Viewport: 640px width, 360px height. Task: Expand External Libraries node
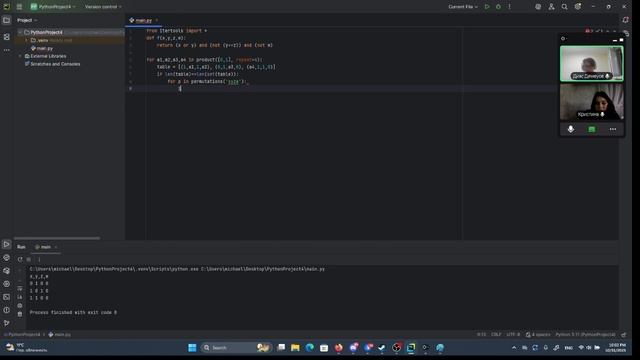(20, 56)
